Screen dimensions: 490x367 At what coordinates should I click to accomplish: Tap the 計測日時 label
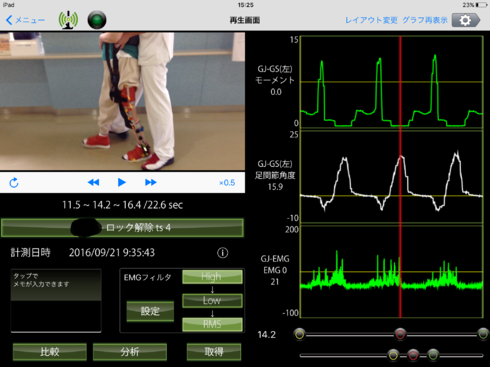30,253
